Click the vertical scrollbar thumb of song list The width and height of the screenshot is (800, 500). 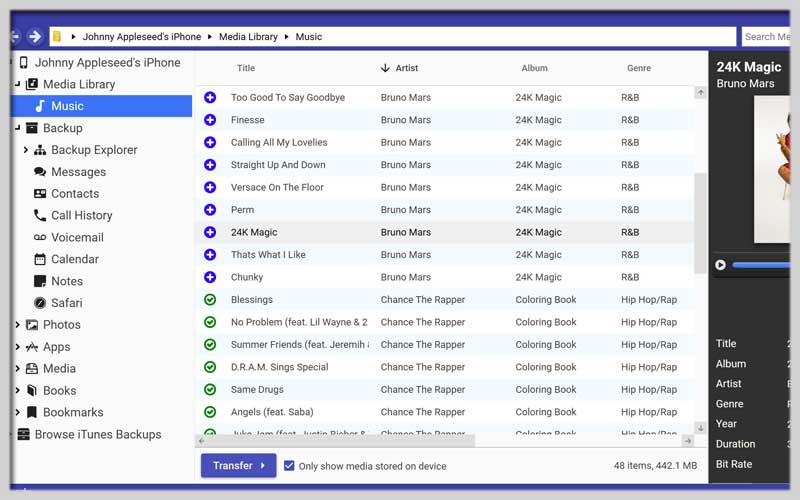coord(700,223)
